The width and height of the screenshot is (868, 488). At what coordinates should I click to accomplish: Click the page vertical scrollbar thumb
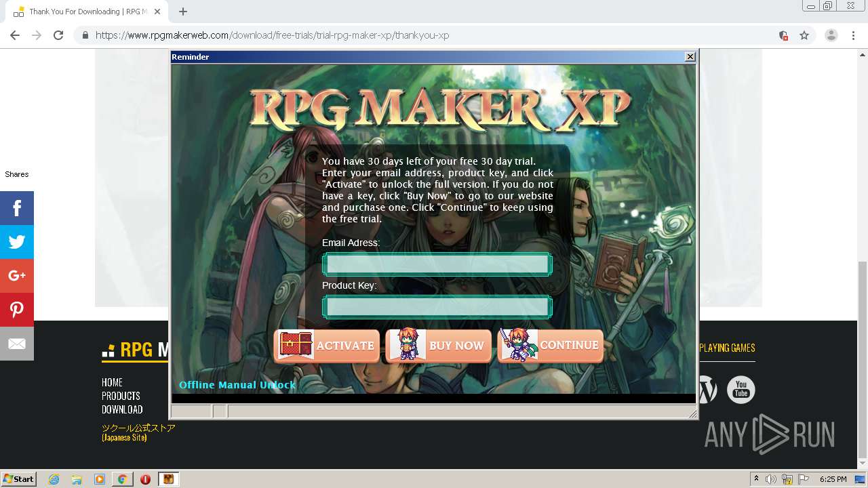pos(862,359)
